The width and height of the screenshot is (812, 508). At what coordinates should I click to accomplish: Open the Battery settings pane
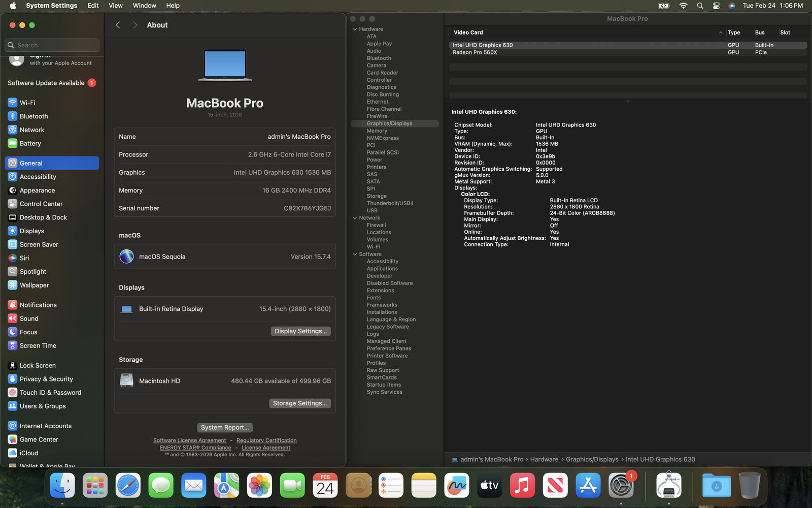[30, 144]
